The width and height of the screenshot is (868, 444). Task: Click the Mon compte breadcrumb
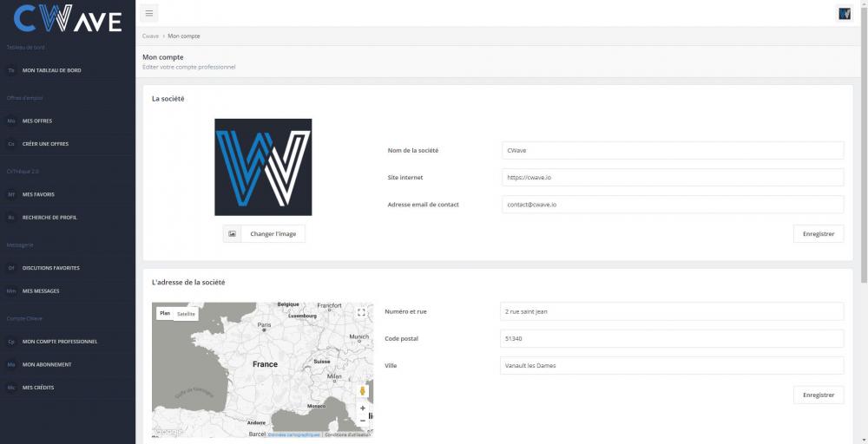(184, 36)
